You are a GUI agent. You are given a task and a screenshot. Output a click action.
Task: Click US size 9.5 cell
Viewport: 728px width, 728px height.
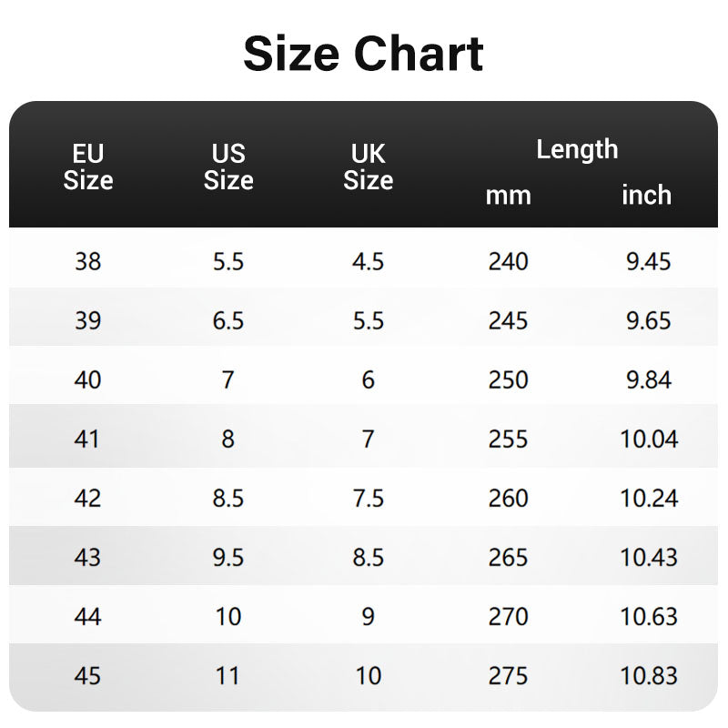click(x=227, y=558)
